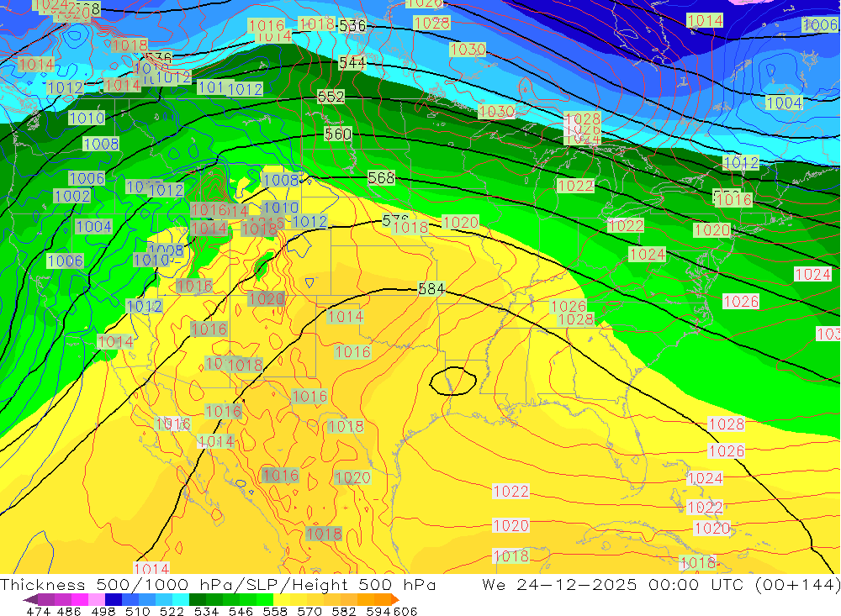Click the darkest green swatch in the legend
Screen dimensions: 841x616
point(198,599)
